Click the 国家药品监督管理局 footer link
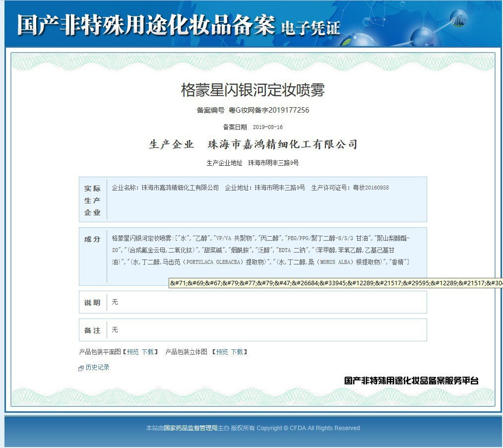503x448 pixels. tap(190, 428)
